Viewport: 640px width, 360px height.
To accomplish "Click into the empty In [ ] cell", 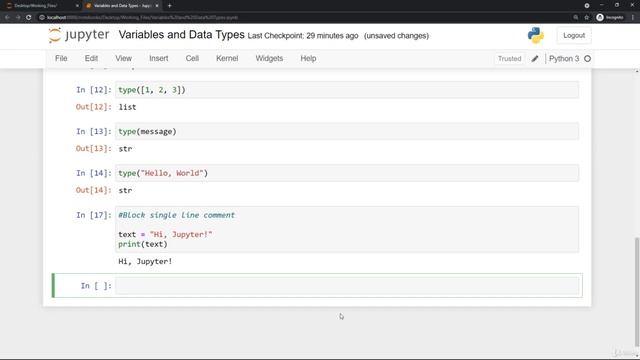I will coord(347,286).
